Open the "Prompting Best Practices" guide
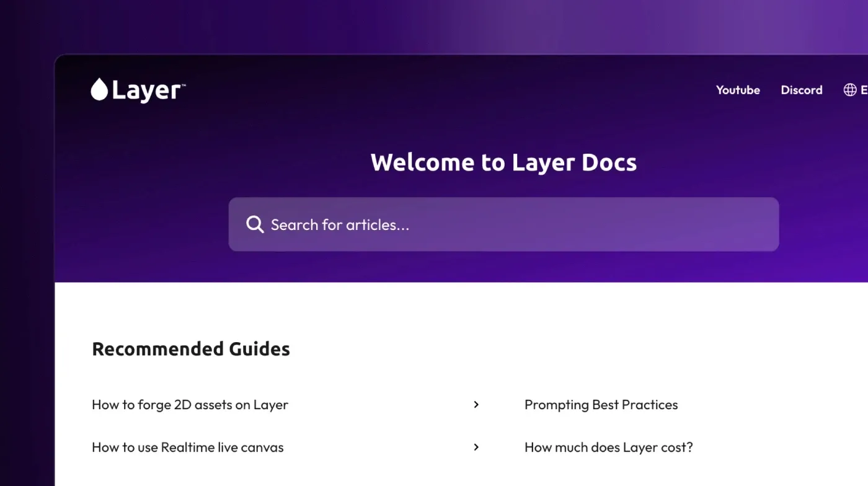 [x=601, y=404]
